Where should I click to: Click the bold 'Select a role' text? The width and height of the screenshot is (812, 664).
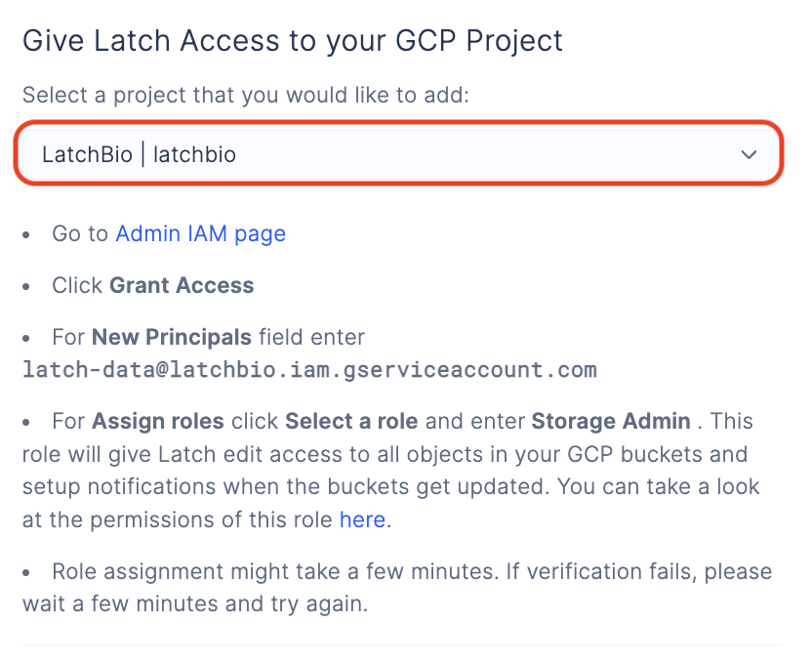coord(351,421)
